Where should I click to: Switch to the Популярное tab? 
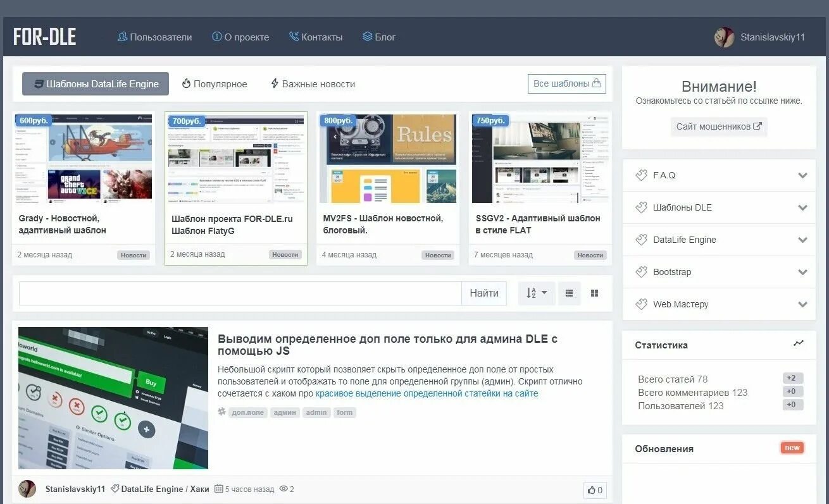pos(215,83)
